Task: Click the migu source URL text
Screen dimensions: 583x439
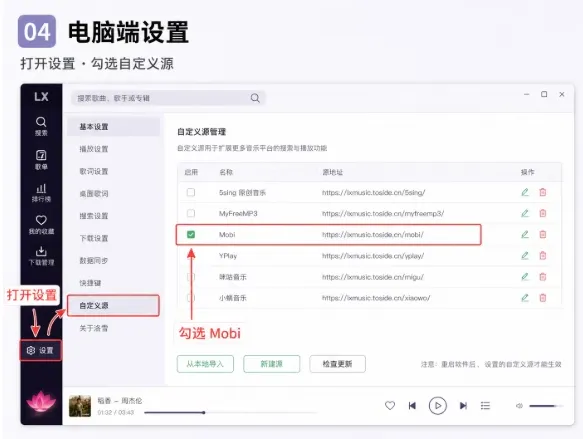Action: (373, 277)
